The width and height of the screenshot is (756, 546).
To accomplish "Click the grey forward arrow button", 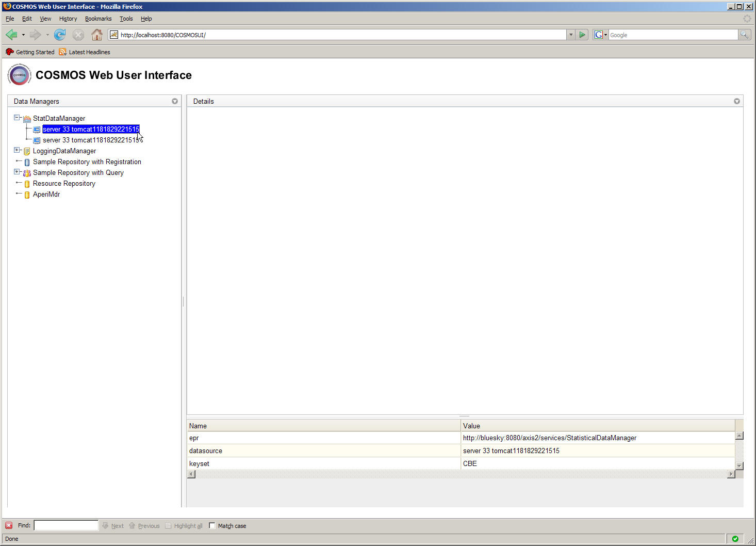I will point(35,35).
